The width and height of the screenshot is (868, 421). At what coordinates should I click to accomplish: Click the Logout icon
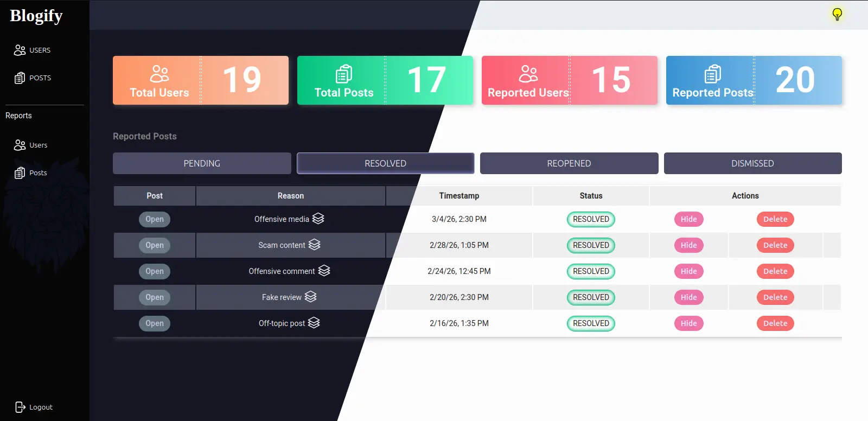(20, 407)
